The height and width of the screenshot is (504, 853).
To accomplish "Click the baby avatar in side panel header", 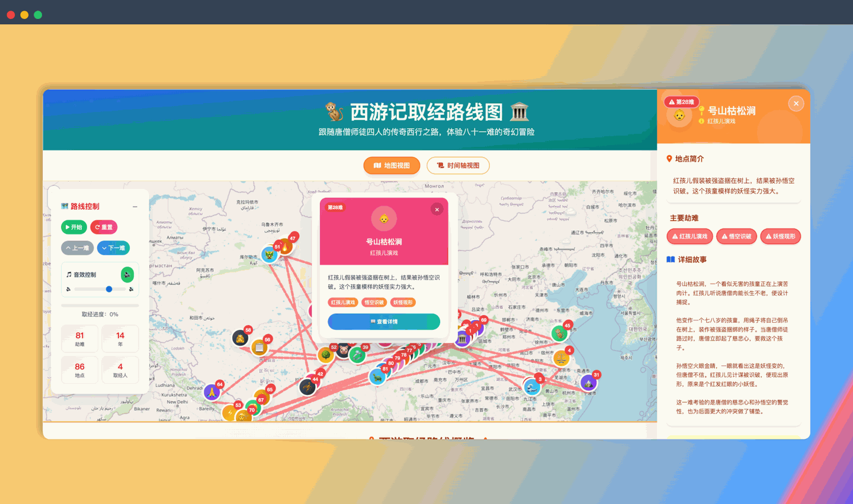I will pos(679,116).
